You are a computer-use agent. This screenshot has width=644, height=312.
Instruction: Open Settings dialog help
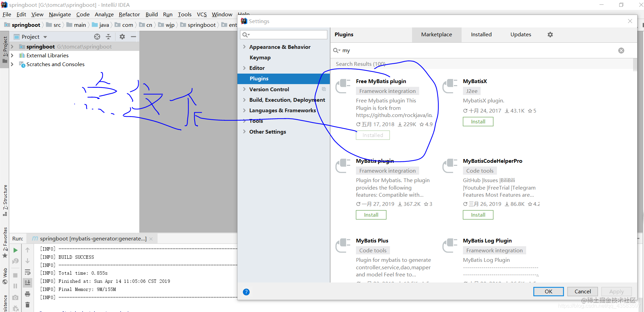pyautogui.click(x=246, y=292)
